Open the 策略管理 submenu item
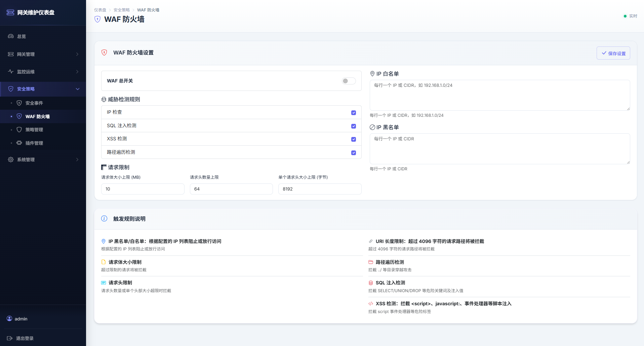Screen dimensions: 644x346 43,130
